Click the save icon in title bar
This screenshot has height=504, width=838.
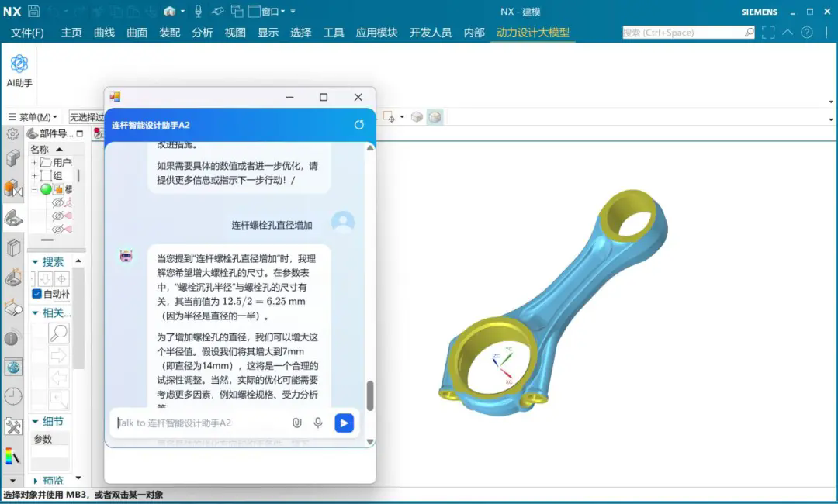[33, 12]
